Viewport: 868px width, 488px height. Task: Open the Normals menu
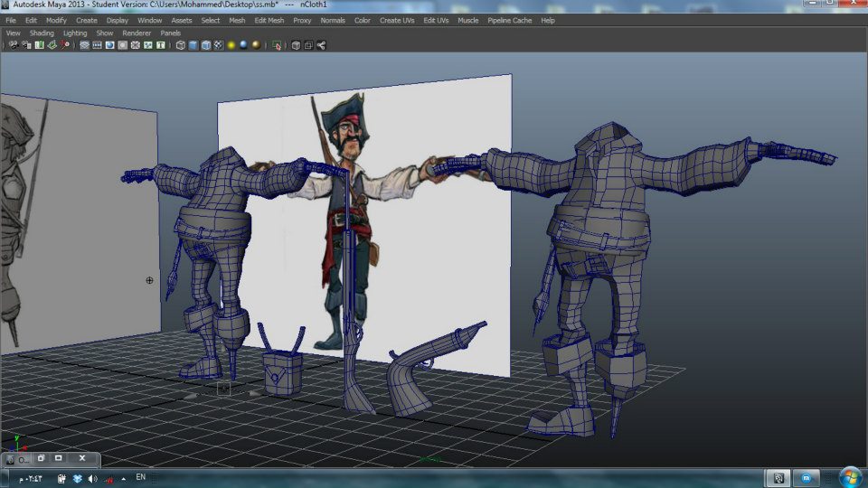tap(333, 21)
